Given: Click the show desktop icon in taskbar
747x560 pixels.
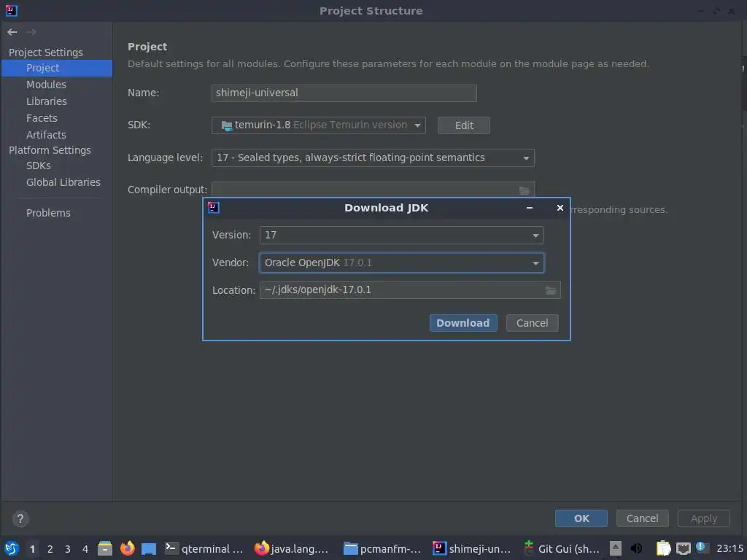Looking at the screenshot, I should 149,548.
